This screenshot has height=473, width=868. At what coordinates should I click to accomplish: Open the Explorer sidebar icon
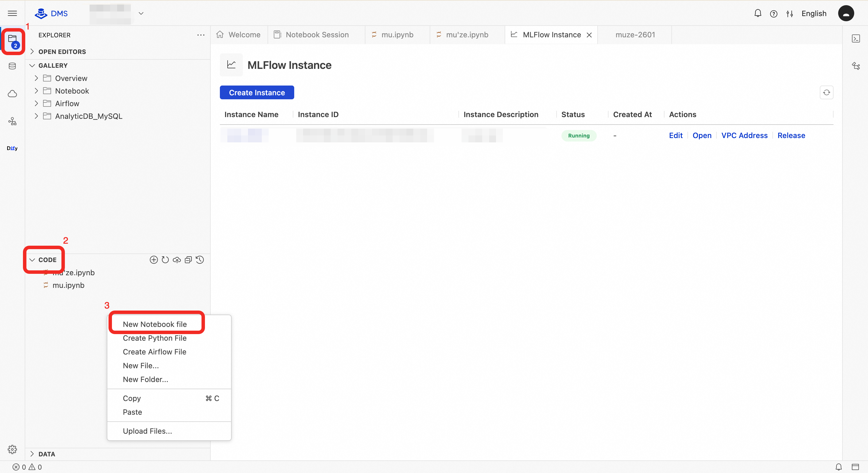(x=13, y=41)
